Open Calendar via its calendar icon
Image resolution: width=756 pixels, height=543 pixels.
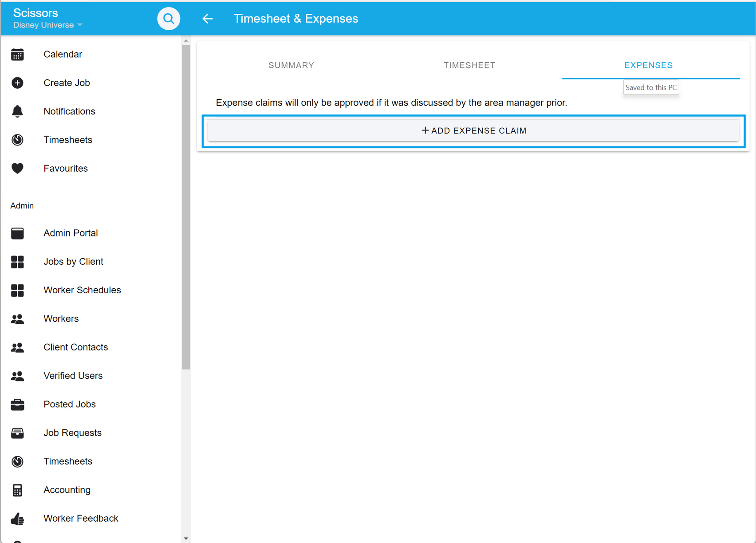pyautogui.click(x=17, y=55)
